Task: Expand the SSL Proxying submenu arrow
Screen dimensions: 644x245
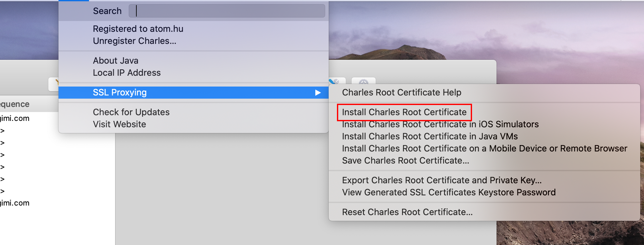Action: pyautogui.click(x=318, y=93)
